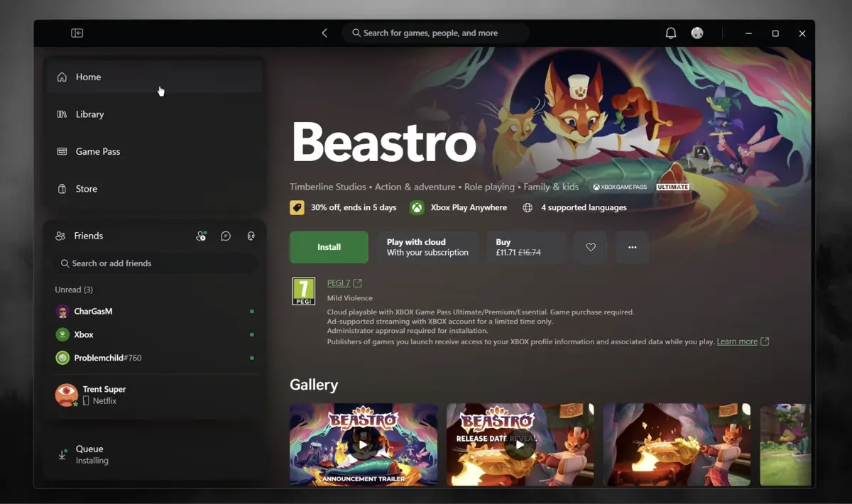Open the PEGI 7 link

[339, 283]
